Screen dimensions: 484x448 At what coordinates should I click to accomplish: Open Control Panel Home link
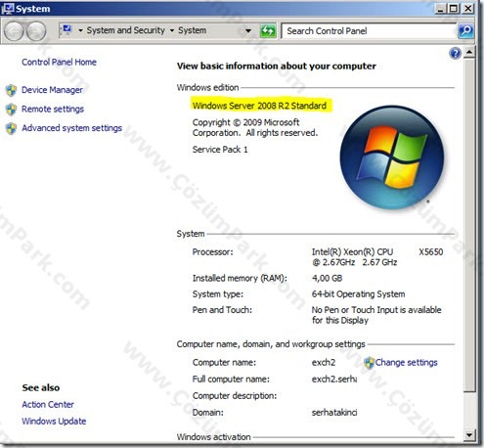pyautogui.click(x=59, y=62)
